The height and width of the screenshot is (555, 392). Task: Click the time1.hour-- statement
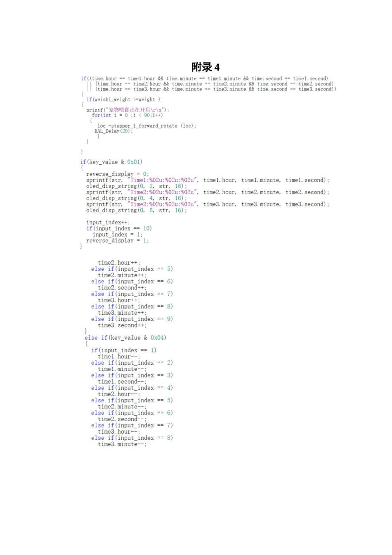pyautogui.click(x=119, y=356)
